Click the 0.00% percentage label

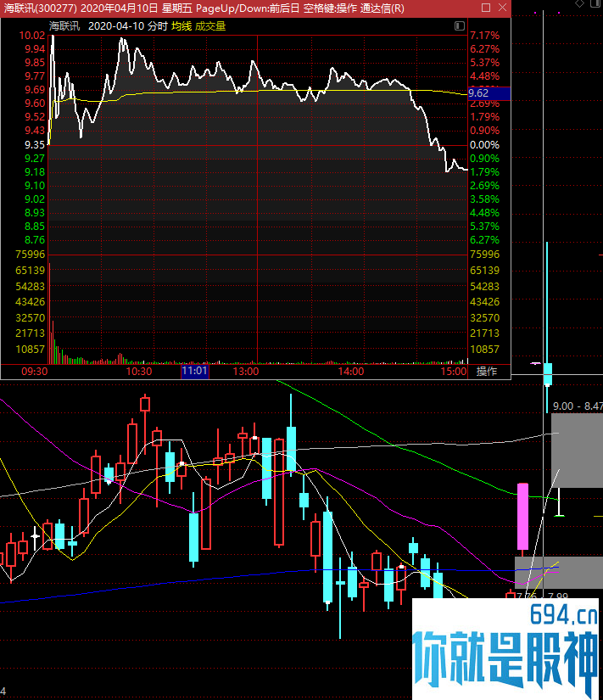pos(485,144)
